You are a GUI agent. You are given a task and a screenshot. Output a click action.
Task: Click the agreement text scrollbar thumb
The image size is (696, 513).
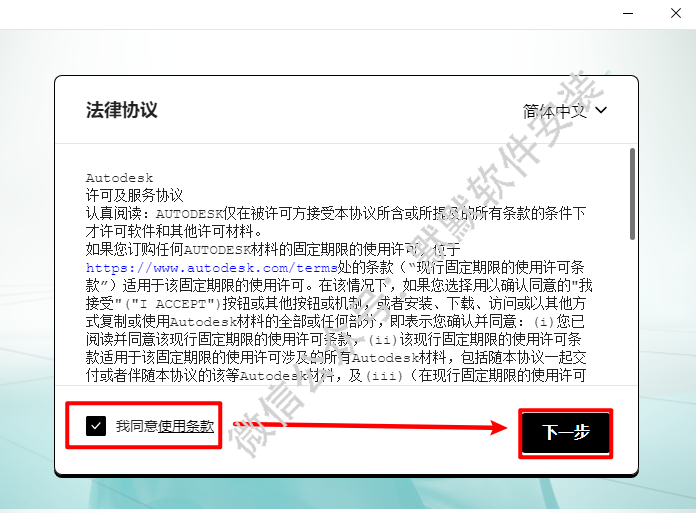pos(631,193)
